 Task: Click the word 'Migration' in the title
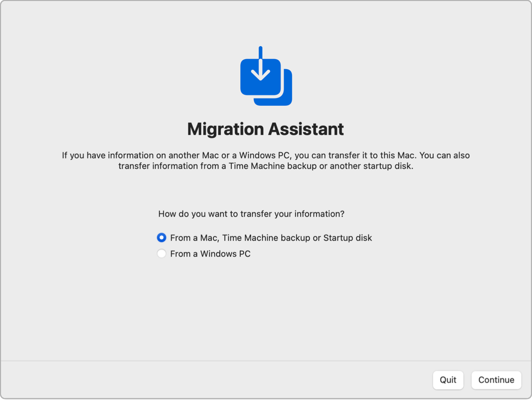(x=224, y=129)
